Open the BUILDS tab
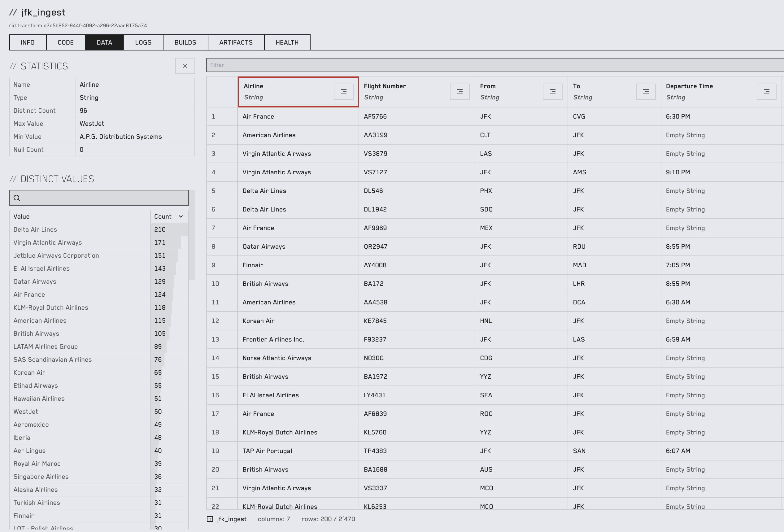 pyautogui.click(x=185, y=42)
